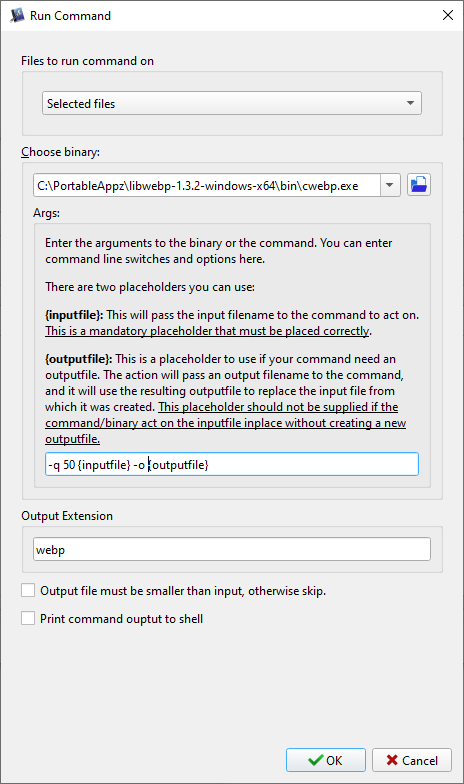Open the 'Selected files' dropdown list
464x784 pixels.
[232, 104]
